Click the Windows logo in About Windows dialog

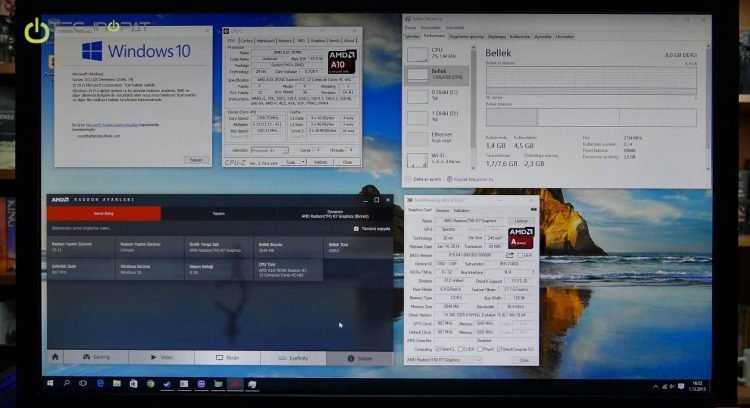pyautogui.click(x=92, y=51)
